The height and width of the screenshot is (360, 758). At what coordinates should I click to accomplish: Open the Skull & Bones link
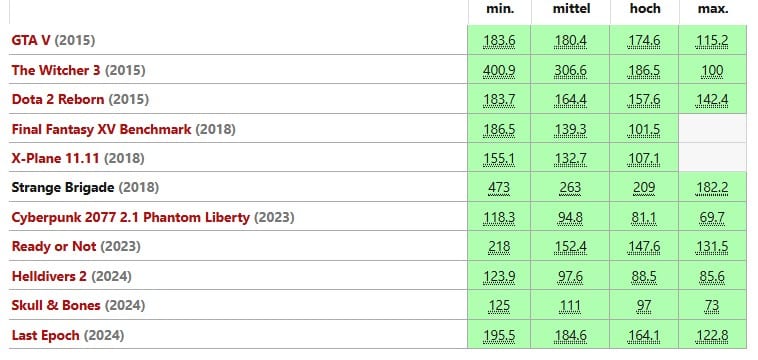(x=56, y=305)
